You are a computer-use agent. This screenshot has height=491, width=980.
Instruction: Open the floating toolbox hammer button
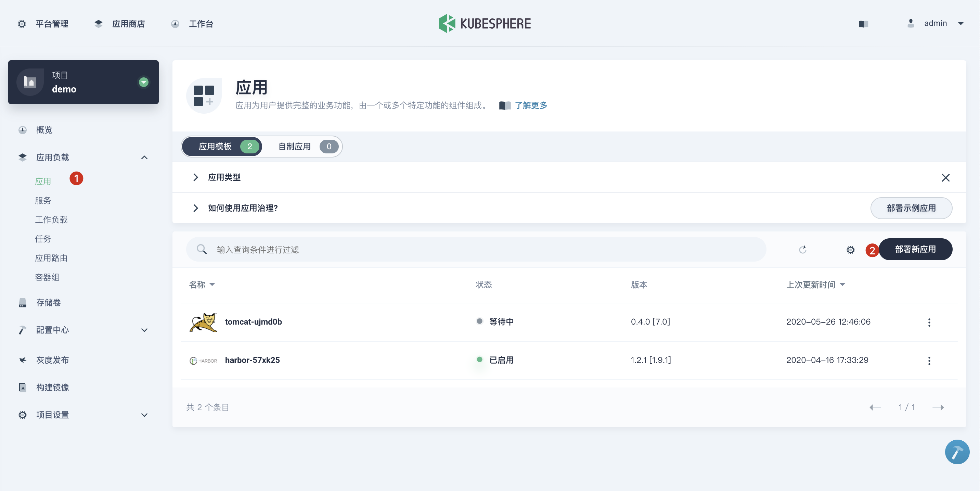click(x=957, y=452)
